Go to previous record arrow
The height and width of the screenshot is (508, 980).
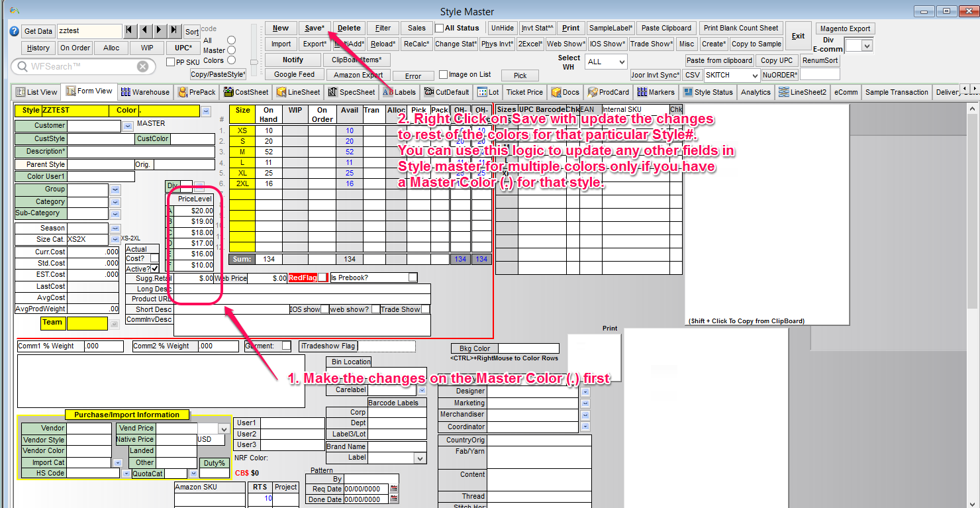tap(145, 31)
